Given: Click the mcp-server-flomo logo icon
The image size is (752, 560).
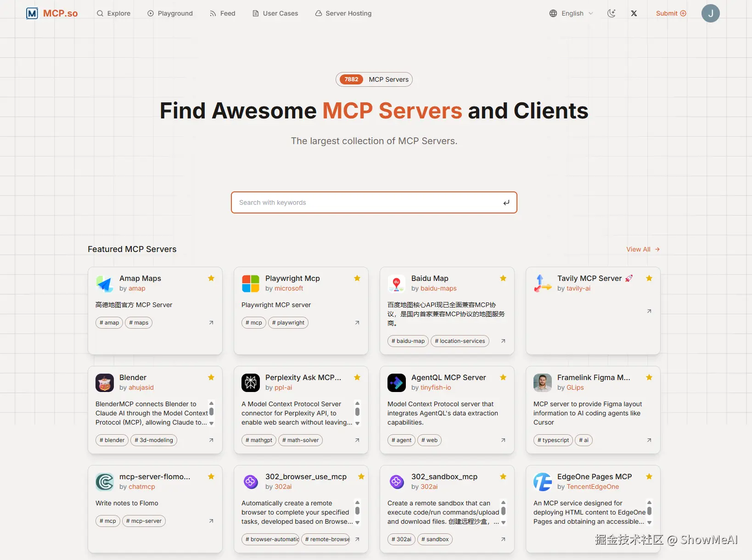Looking at the screenshot, I should click(x=105, y=482).
